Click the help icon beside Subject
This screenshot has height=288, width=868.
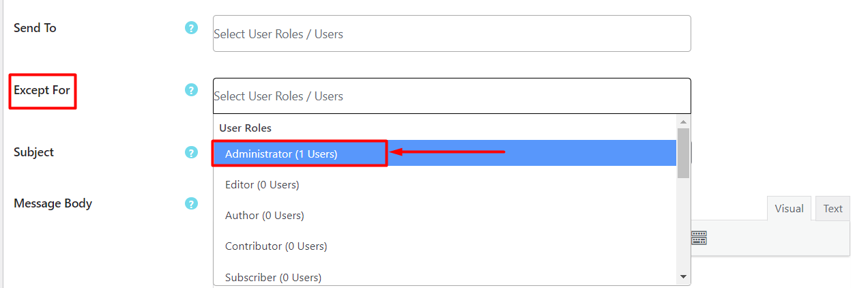point(191,152)
